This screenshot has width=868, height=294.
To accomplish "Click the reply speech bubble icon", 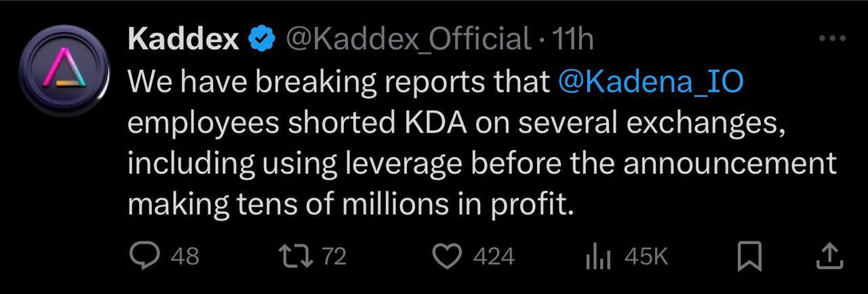I will tap(144, 256).
